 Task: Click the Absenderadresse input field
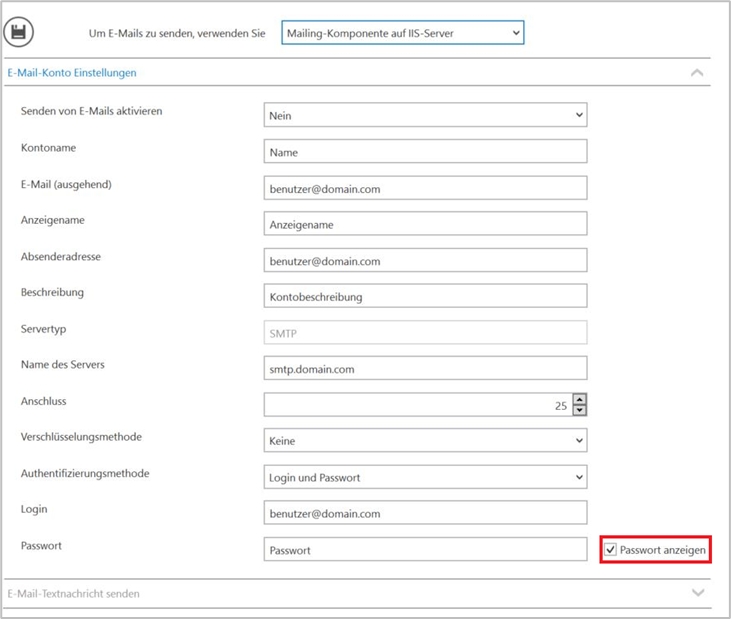tap(425, 260)
